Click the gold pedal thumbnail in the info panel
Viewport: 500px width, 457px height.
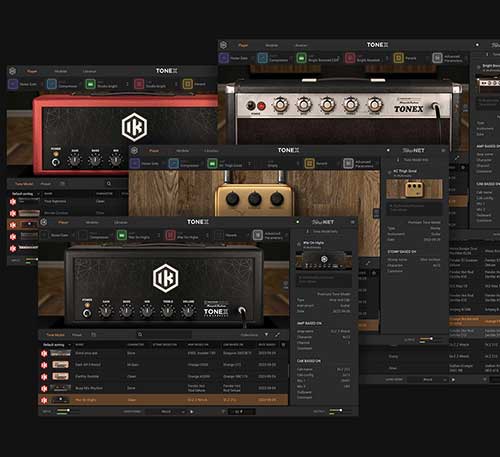[x=414, y=189]
